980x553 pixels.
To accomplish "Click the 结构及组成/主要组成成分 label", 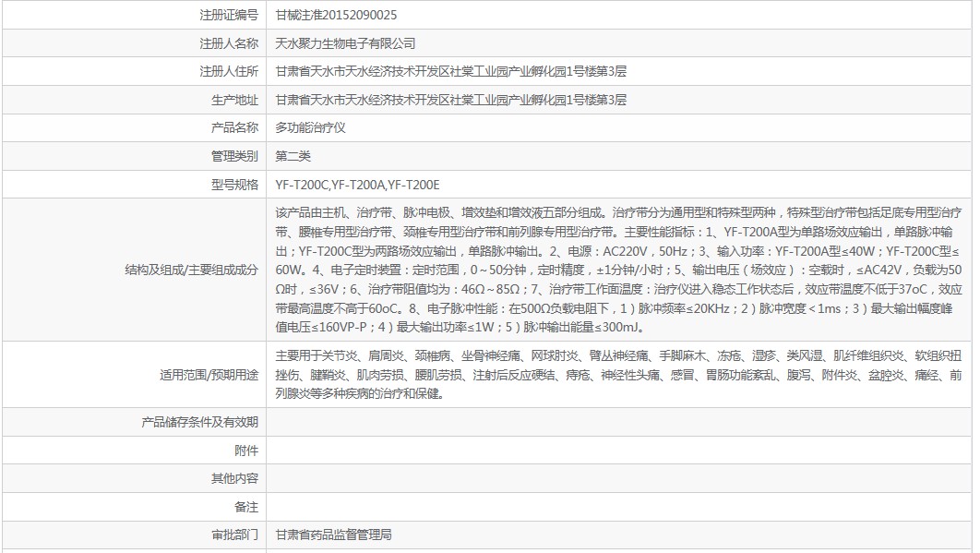I will 192,270.
